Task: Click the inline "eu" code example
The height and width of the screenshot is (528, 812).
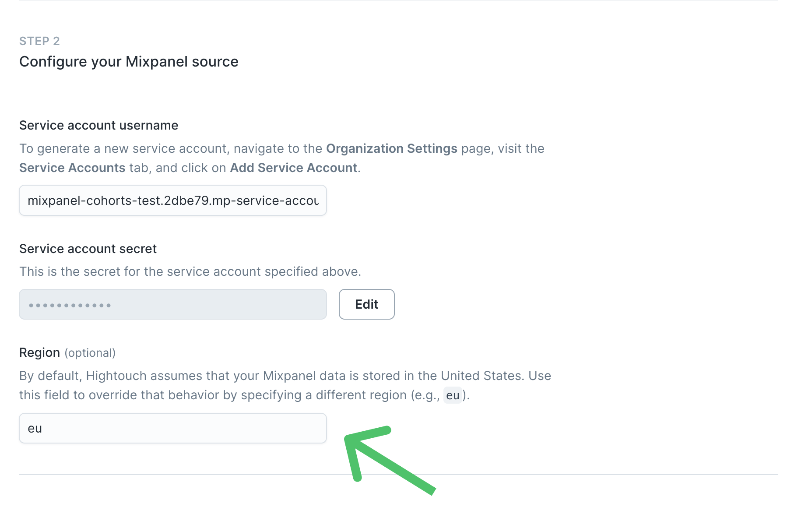Action: (453, 395)
